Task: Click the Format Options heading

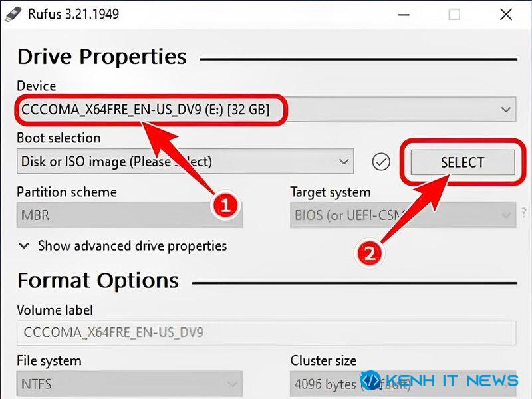Action: pyautogui.click(x=98, y=281)
